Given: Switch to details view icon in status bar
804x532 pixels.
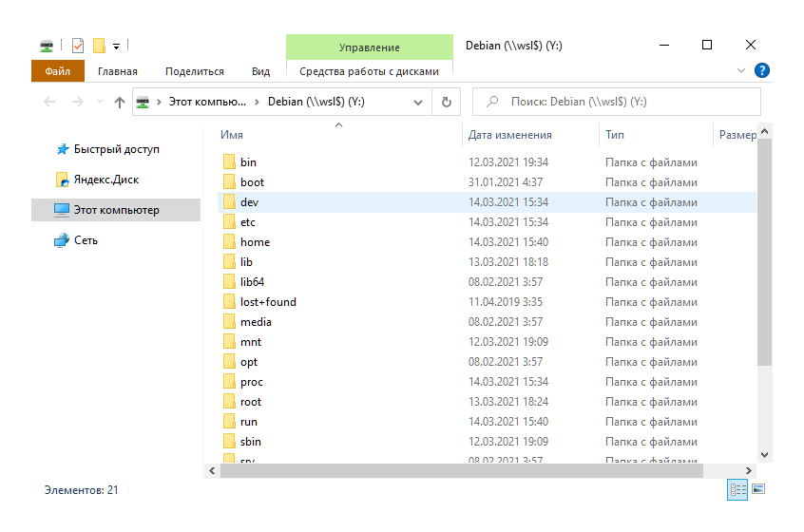Looking at the screenshot, I should click(737, 489).
